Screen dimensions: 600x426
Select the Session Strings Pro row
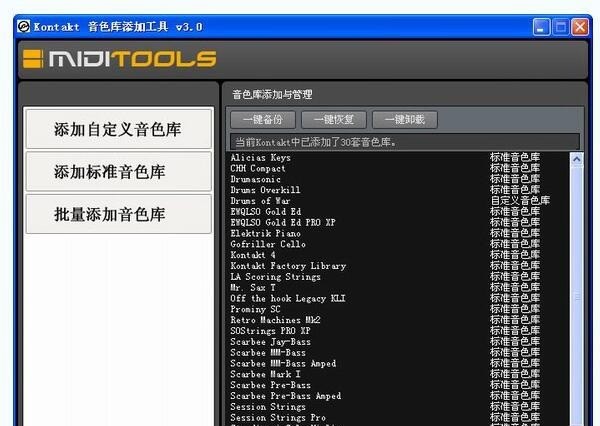[x=399, y=418]
